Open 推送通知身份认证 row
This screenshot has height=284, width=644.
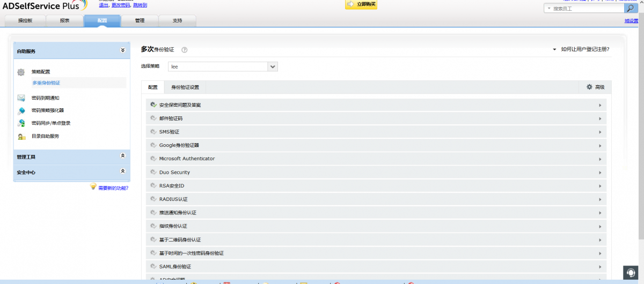click(x=376, y=213)
